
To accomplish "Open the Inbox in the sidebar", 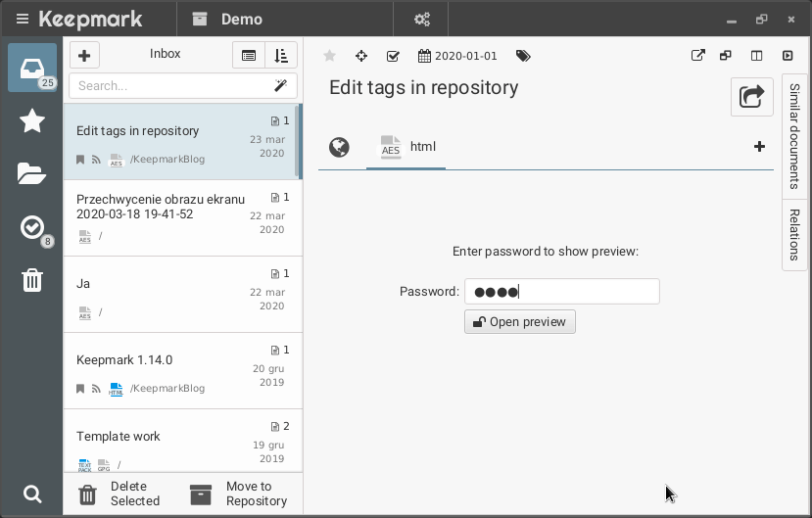I will coord(32,68).
